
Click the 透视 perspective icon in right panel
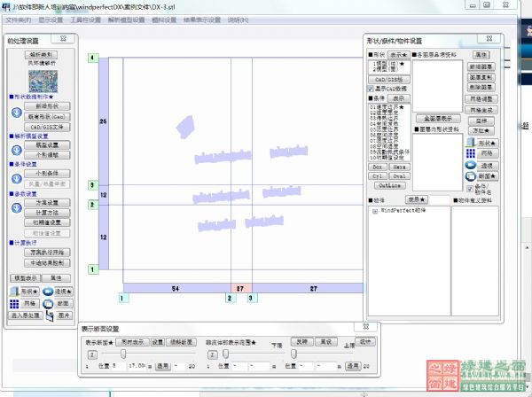470,166
